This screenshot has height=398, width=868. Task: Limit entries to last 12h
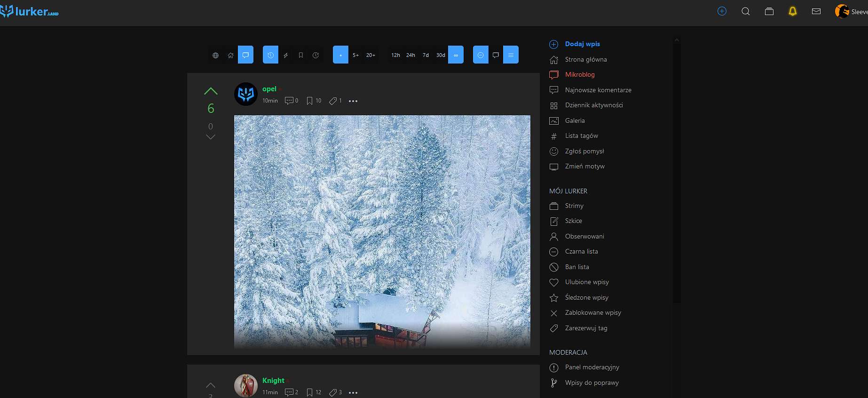[395, 55]
